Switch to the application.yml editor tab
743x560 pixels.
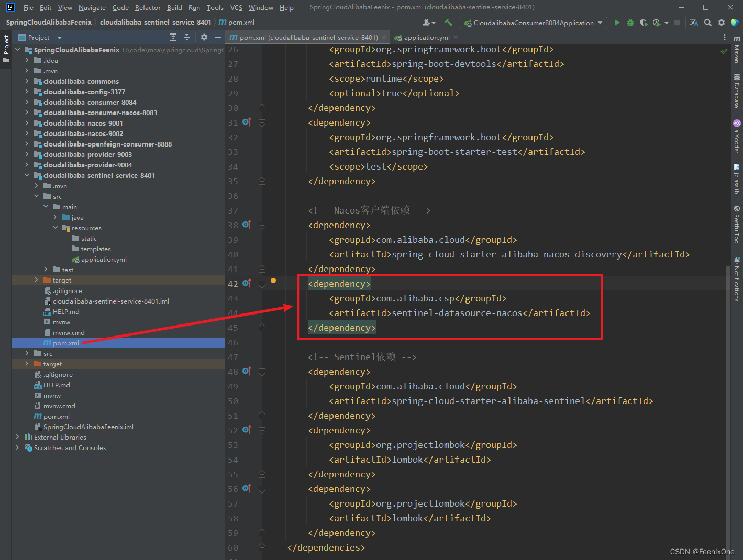point(426,37)
